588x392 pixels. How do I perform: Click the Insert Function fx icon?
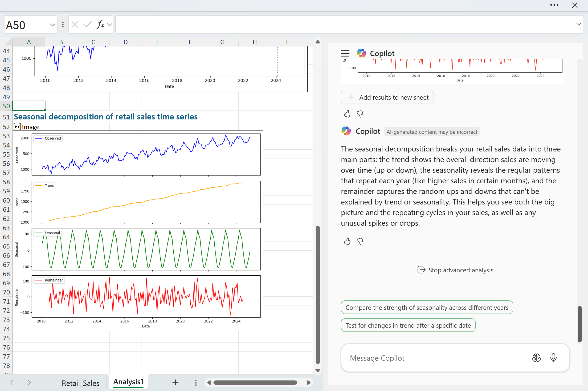[100, 24]
